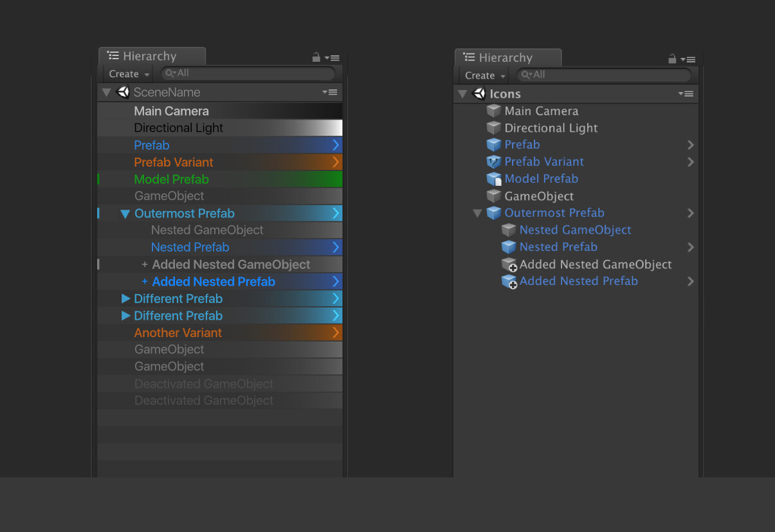Click the gray GameObject cube icon

coord(494,196)
